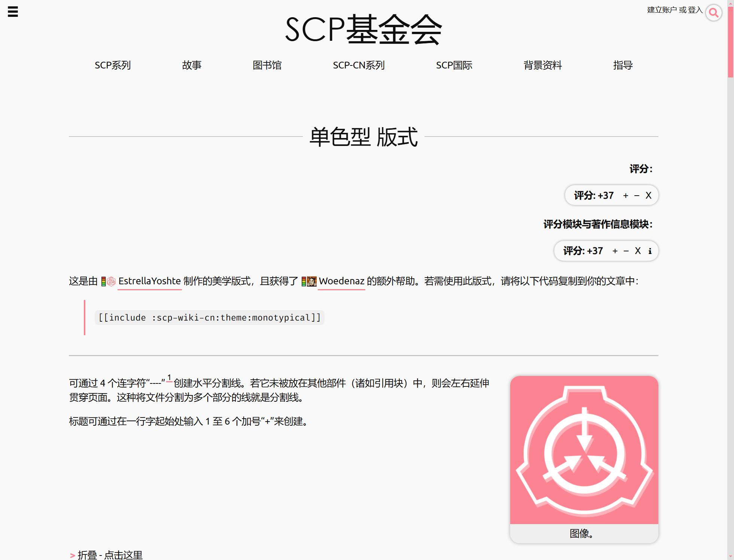734x560 pixels.
Task: Open the SCP-CN系列 navigation menu
Action: pyautogui.click(x=359, y=65)
